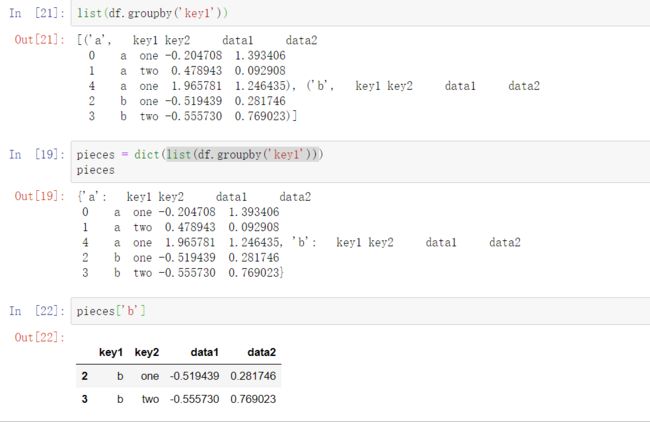The image size is (650, 422).
Task: Click the data1 column header in table
Action: coord(204,352)
